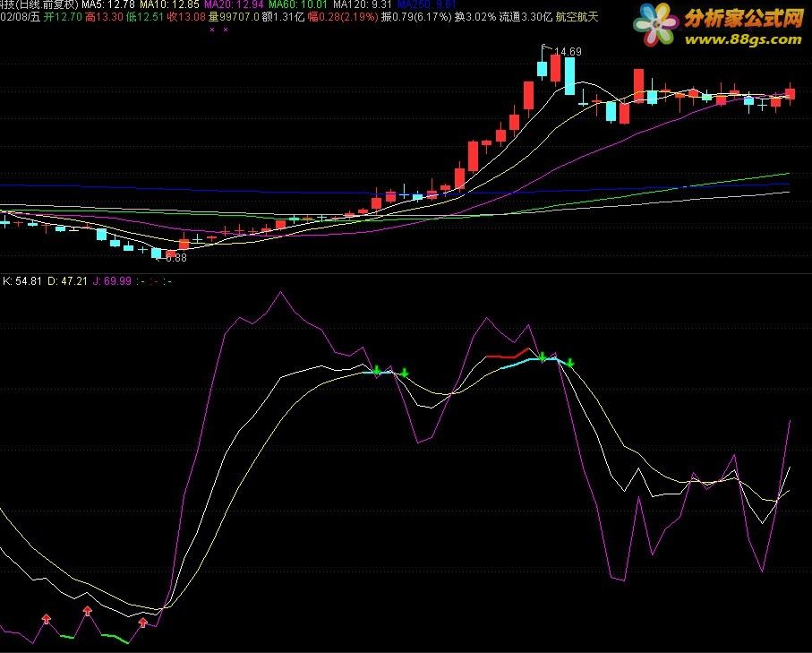Click the MA10: 12.85 label
Screen dimensions: 812x653
pyautogui.click(x=169, y=4)
